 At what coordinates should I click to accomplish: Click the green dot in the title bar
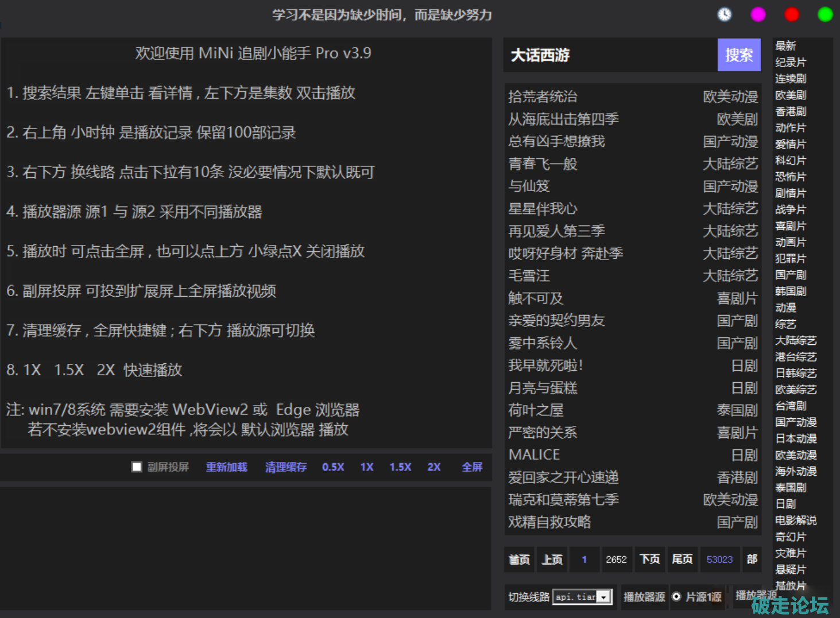[824, 14]
